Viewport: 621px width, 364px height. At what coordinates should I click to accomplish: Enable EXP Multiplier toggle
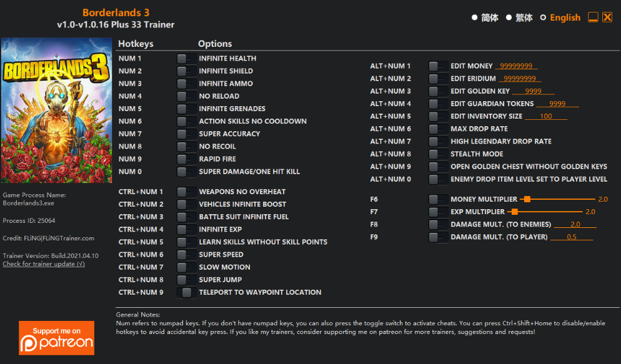[x=438, y=212]
